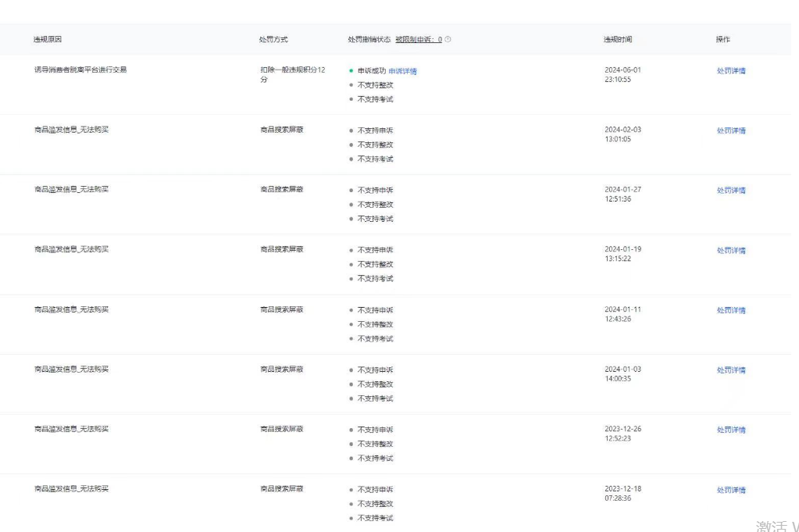Click the help icon beside 被限制申诉
The image size is (799, 532).
(x=448, y=39)
